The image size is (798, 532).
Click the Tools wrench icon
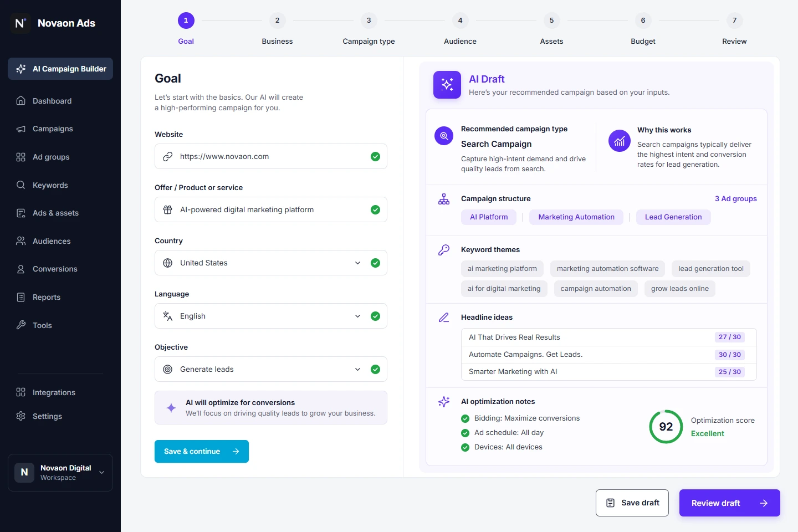21,325
